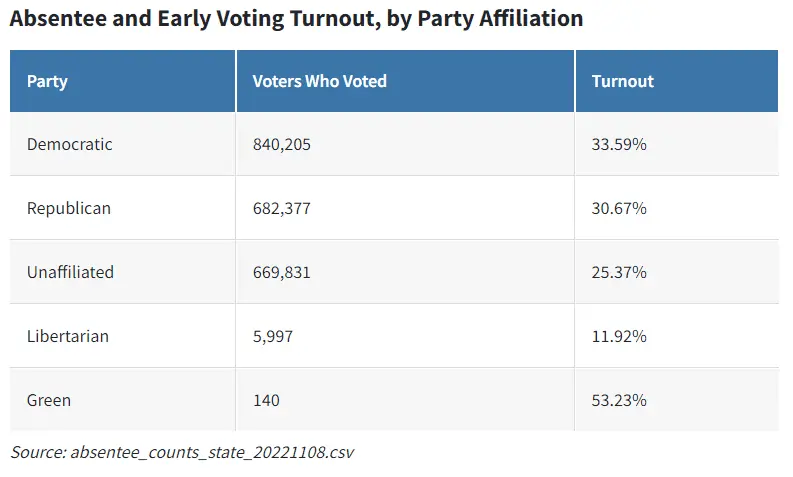
Task: Click the 33.59% turnout value
Action: 619,144
